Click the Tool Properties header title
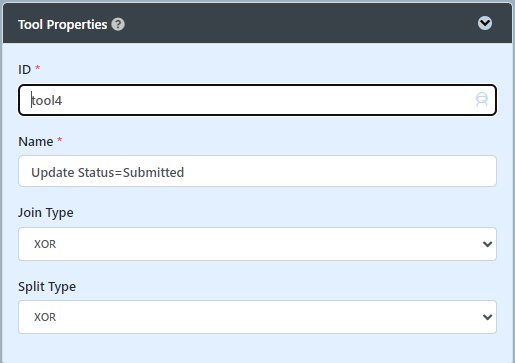The image size is (515, 363). [x=63, y=25]
